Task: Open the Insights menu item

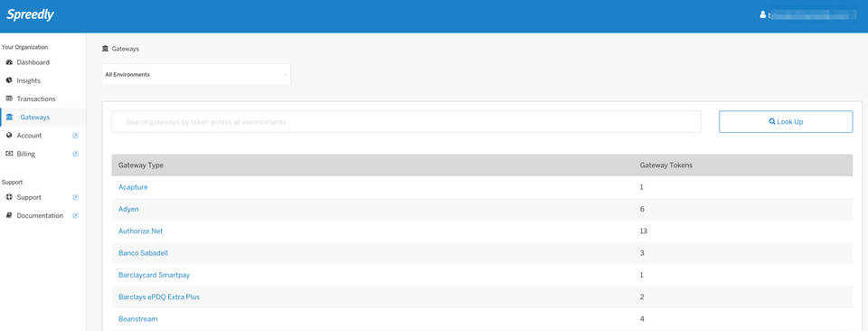Action: 28,80
